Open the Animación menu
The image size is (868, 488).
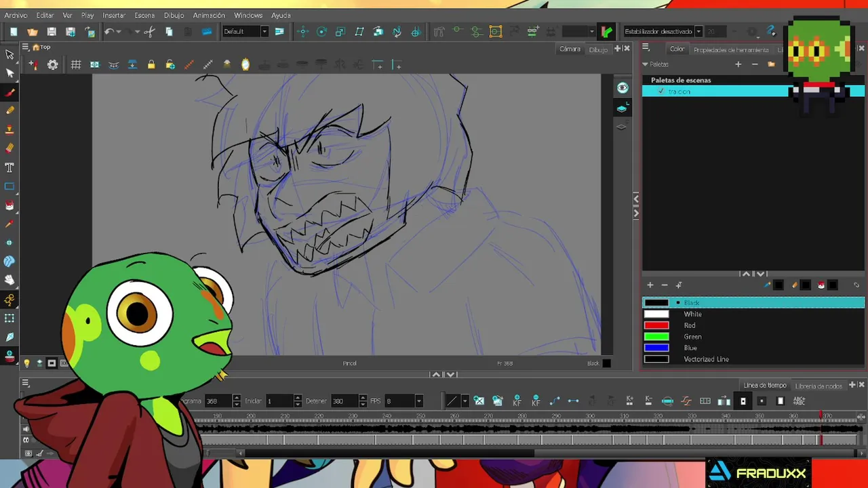click(x=209, y=15)
